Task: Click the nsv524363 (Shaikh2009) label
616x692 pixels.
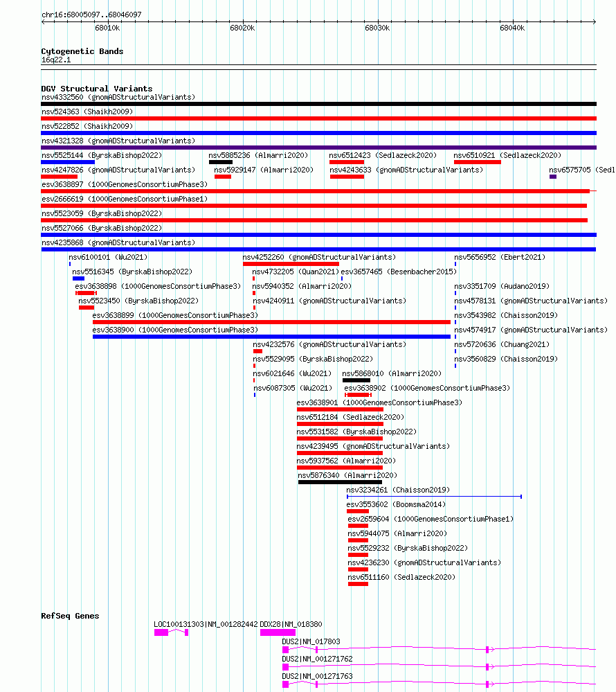Action: coord(87,112)
